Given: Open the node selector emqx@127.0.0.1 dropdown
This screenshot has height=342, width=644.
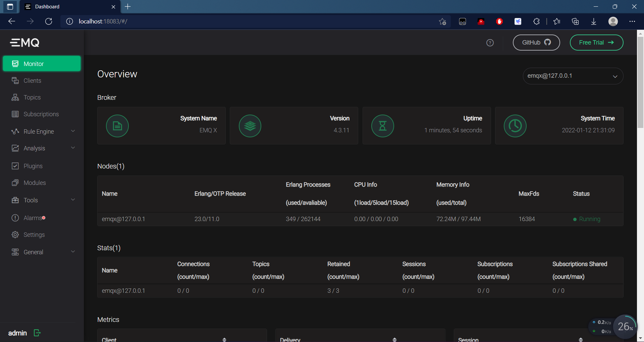Looking at the screenshot, I should click(573, 76).
